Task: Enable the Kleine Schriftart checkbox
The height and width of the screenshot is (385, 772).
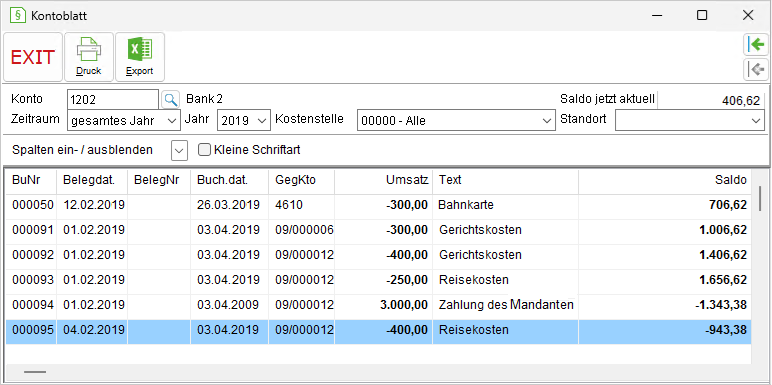Action: coord(204,150)
